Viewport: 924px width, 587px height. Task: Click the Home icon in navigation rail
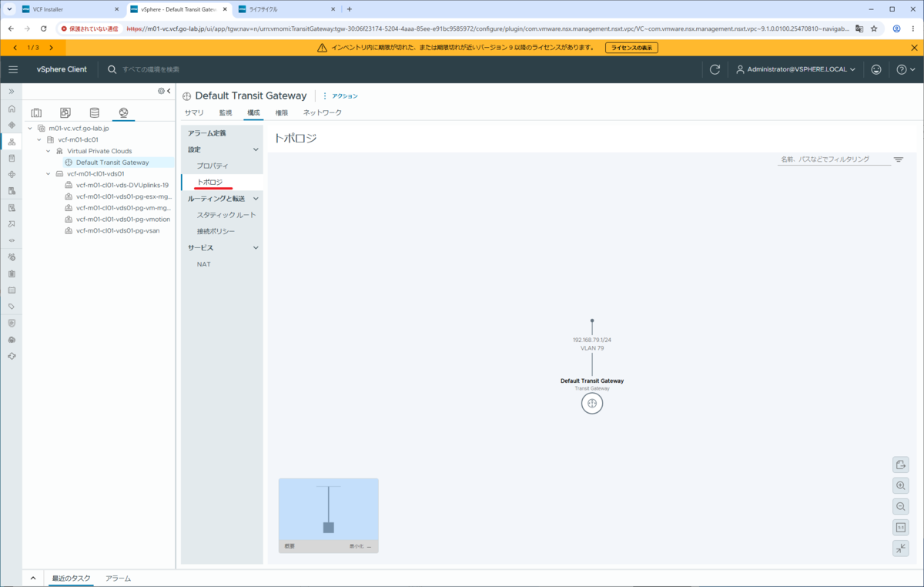point(12,109)
